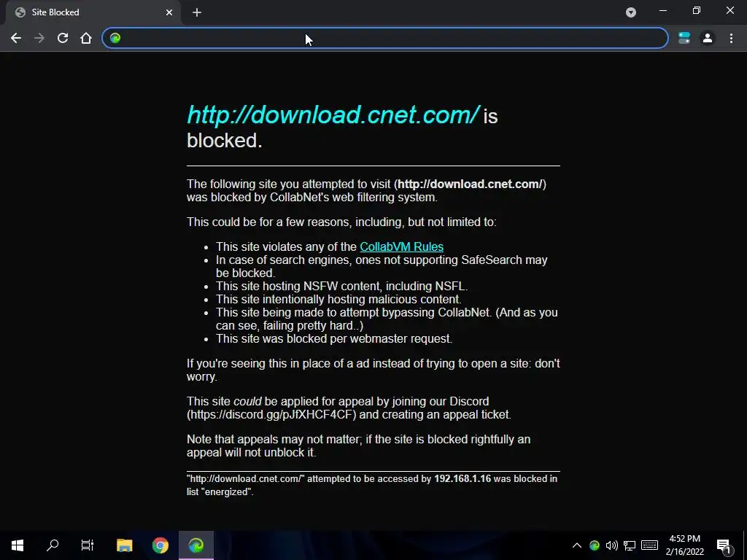The width and height of the screenshot is (747, 560).
Task: Click the NSFW content bullet item
Action: (x=341, y=286)
